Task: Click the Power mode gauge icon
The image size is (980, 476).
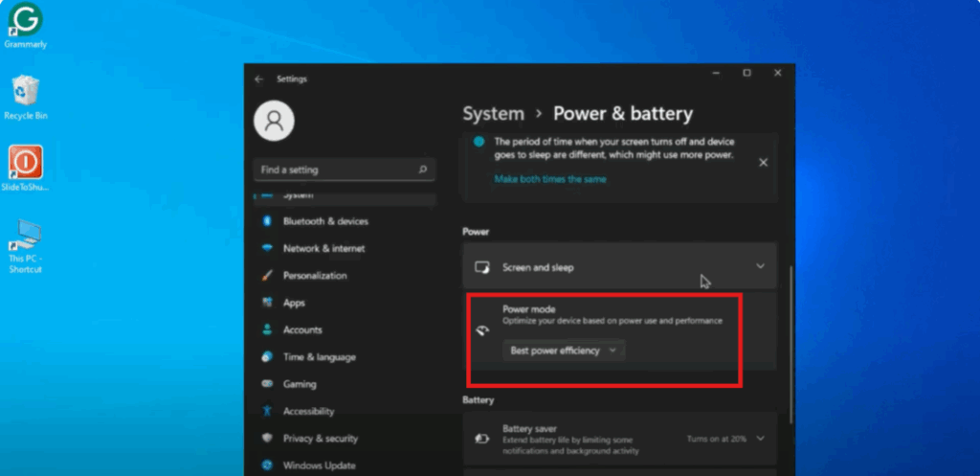Action: (x=482, y=331)
